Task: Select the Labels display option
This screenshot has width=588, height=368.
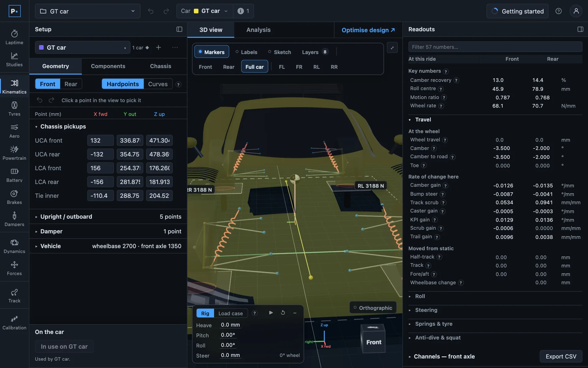Action: click(246, 52)
